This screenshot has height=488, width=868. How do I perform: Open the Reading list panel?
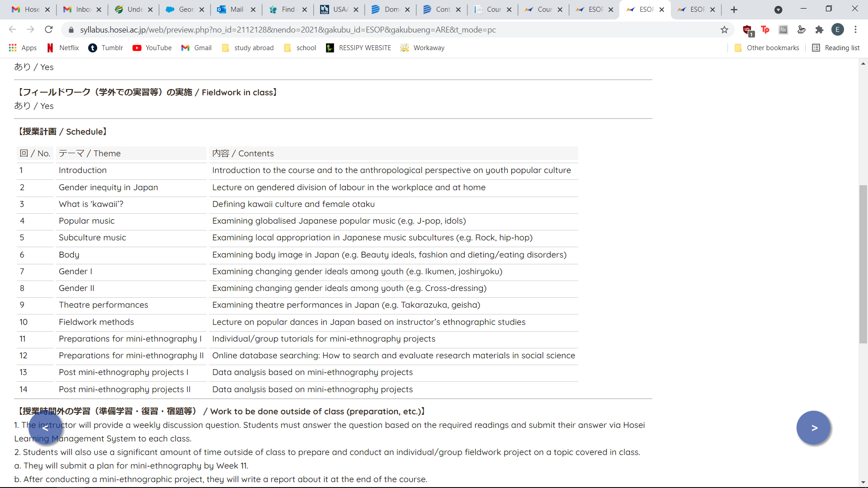pyautogui.click(x=836, y=48)
